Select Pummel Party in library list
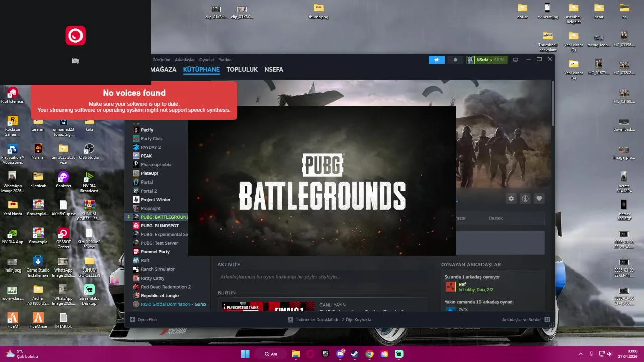The height and width of the screenshot is (362, 644). pyautogui.click(x=156, y=252)
